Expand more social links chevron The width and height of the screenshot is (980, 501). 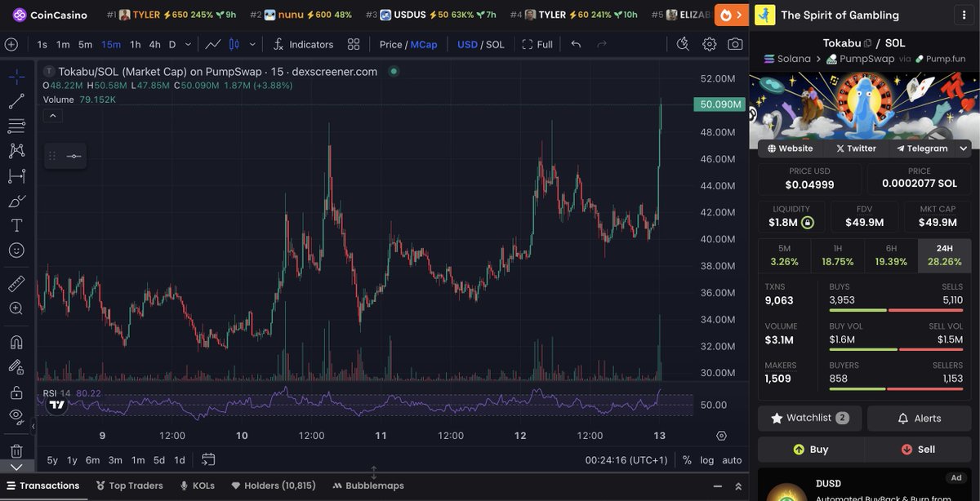(964, 149)
